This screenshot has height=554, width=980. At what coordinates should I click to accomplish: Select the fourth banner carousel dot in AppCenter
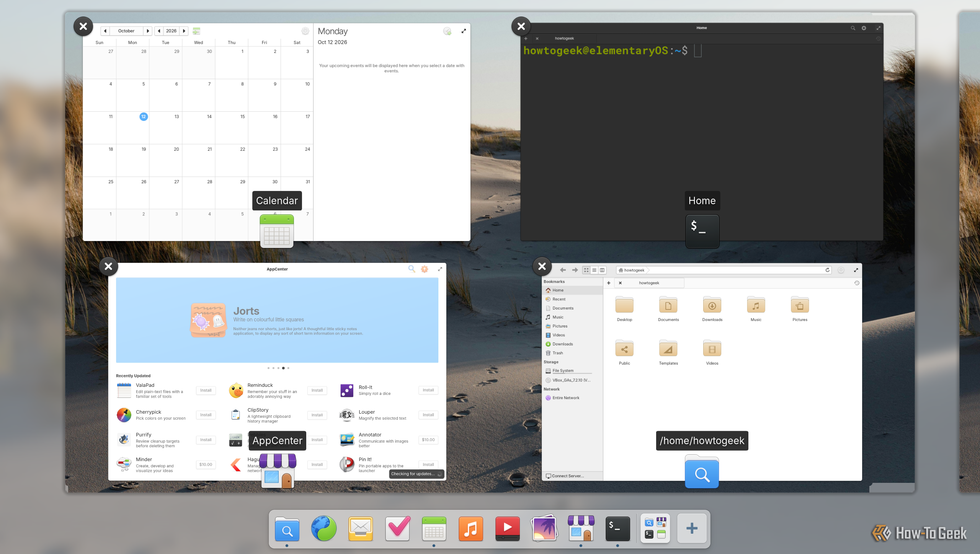tap(283, 368)
